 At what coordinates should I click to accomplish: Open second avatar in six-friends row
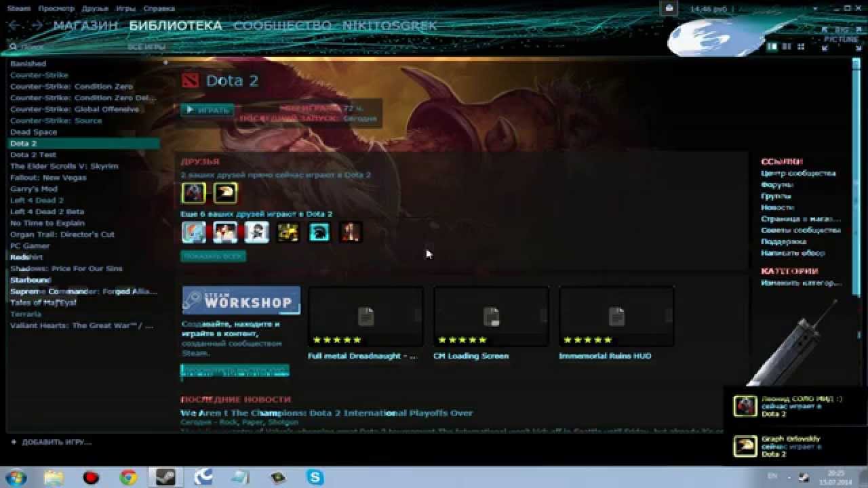tap(225, 232)
